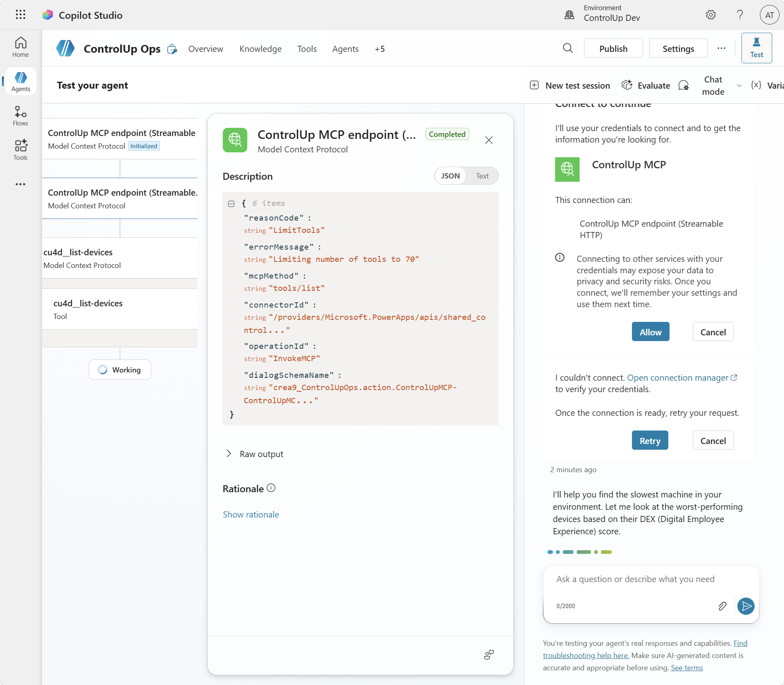Click the ControlUp Ops agent logo

65,49
